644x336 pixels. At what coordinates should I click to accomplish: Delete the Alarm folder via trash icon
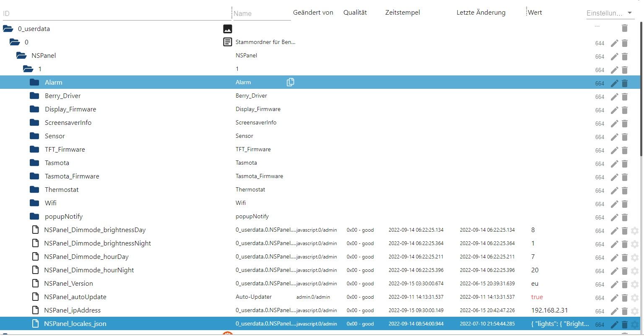point(625,83)
